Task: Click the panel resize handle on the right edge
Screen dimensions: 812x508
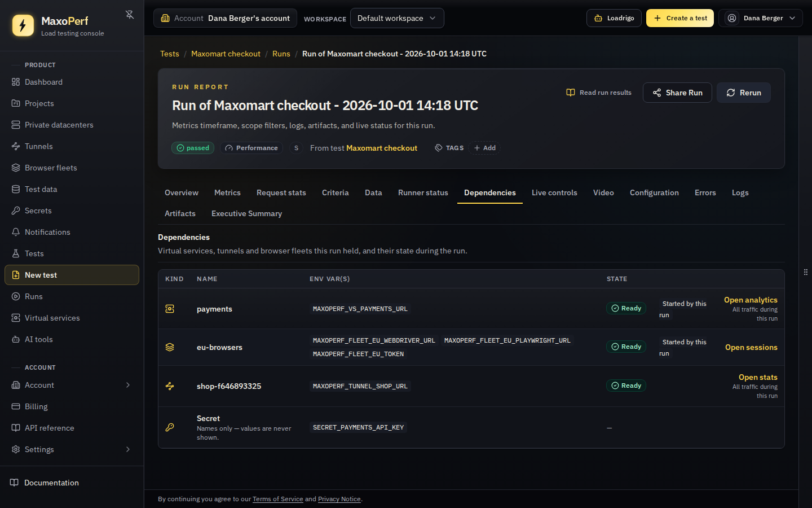Action: 805,272
